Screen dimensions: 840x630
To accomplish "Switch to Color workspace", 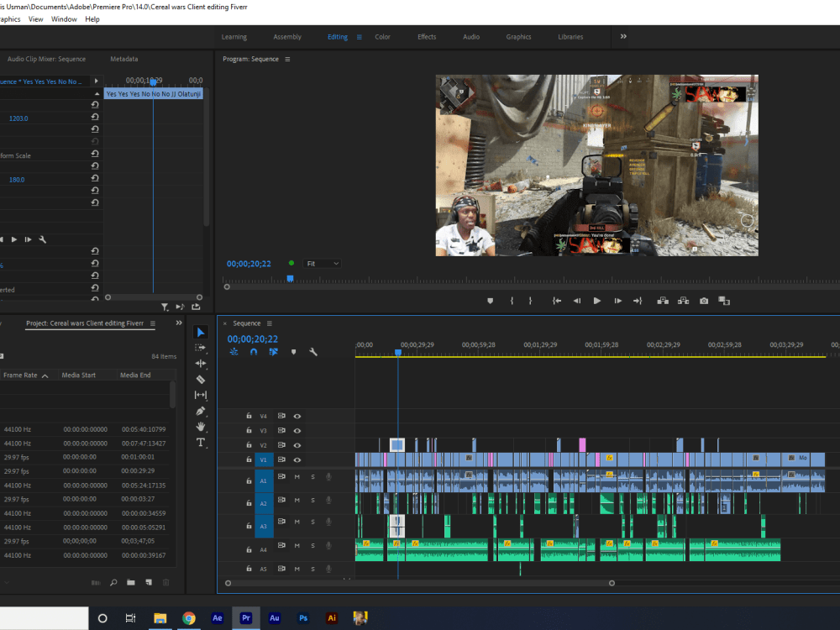I will tap(382, 37).
